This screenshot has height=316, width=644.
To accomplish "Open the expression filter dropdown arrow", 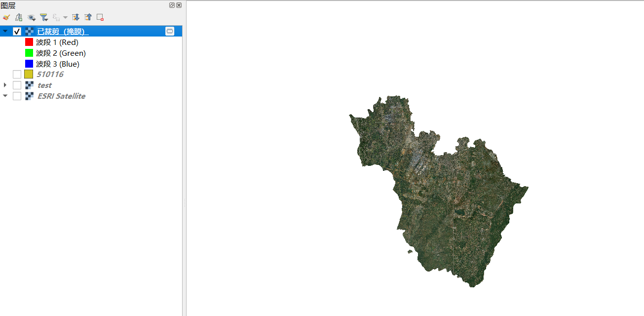I will (65, 17).
